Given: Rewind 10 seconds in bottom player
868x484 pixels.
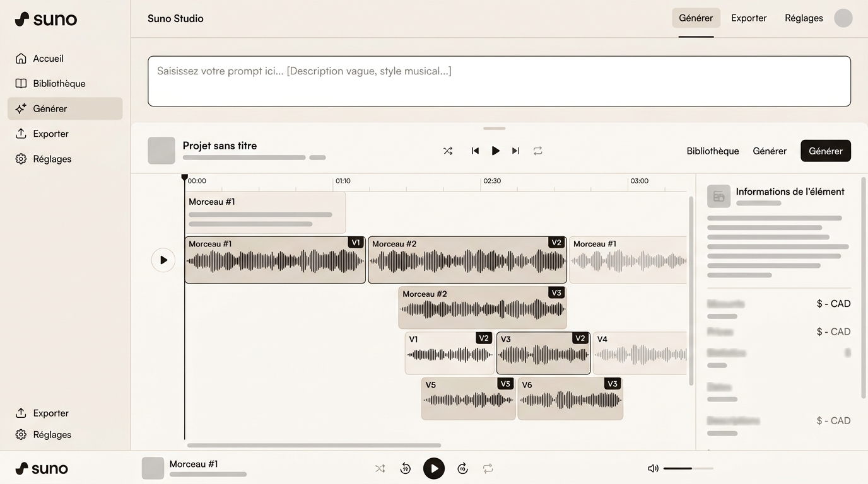Looking at the screenshot, I should tap(406, 468).
